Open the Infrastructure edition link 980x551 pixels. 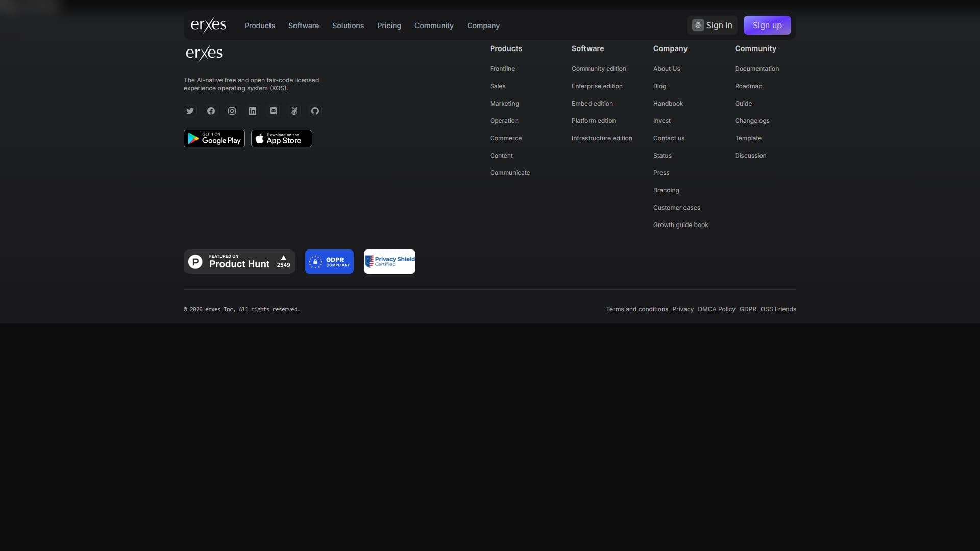(x=602, y=138)
